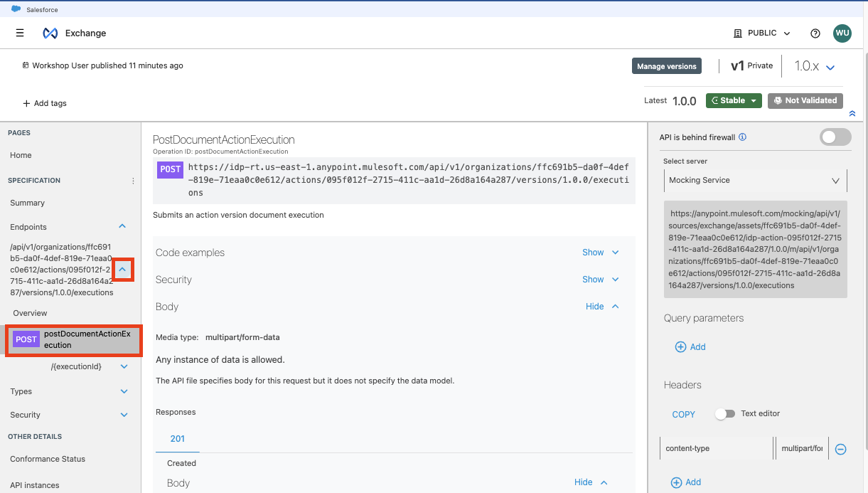The height and width of the screenshot is (493, 868).
Task: Expand the /{executionId} endpoint chevron
Action: pyautogui.click(x=124, y=366)
